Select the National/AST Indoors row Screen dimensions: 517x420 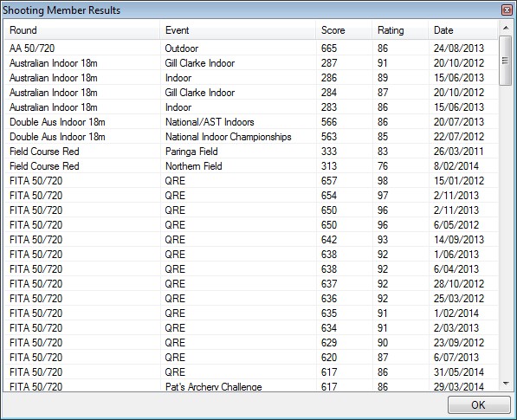point(251,121)
